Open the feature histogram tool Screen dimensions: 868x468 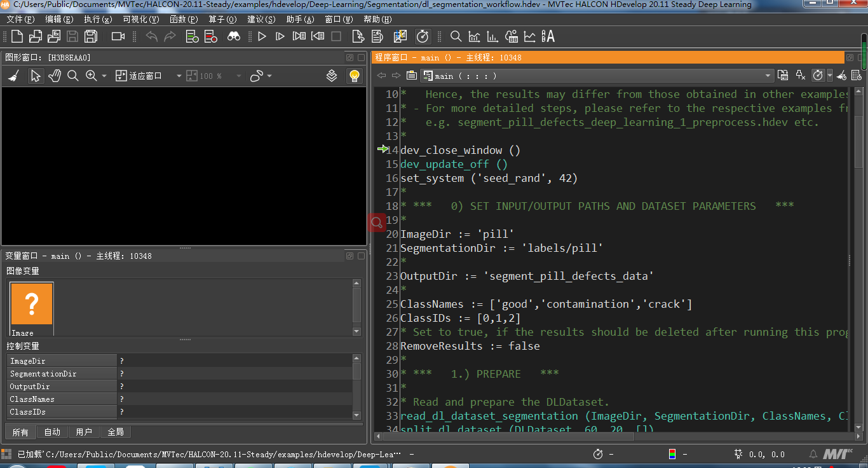click(x=492, y=36)
